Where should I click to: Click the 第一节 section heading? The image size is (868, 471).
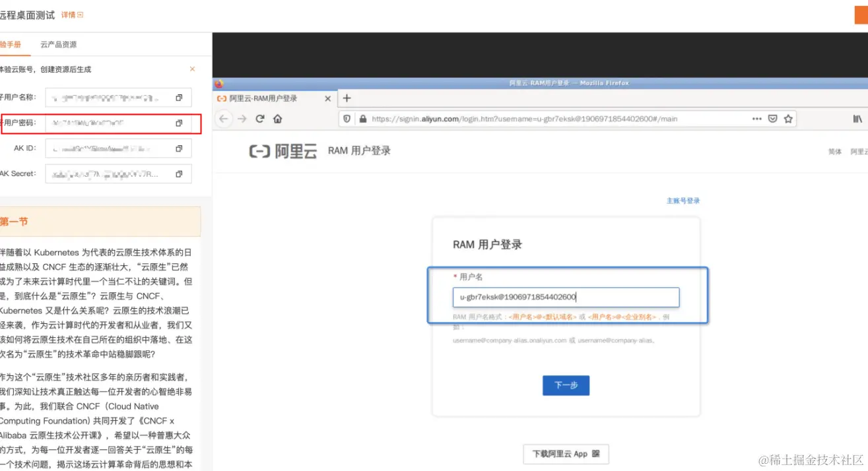click(14, 222)
